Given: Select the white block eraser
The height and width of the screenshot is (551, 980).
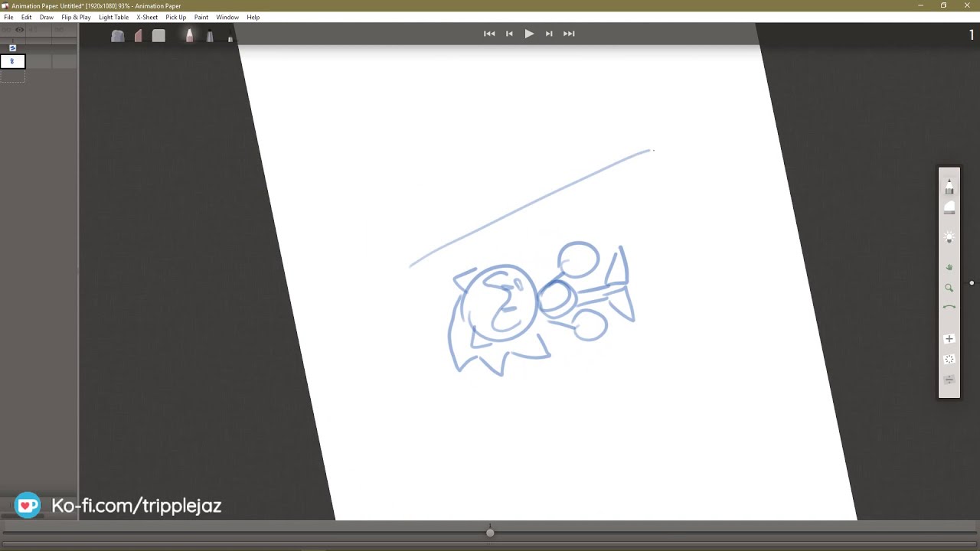Looking at the screenshot, I should [158, 35].
